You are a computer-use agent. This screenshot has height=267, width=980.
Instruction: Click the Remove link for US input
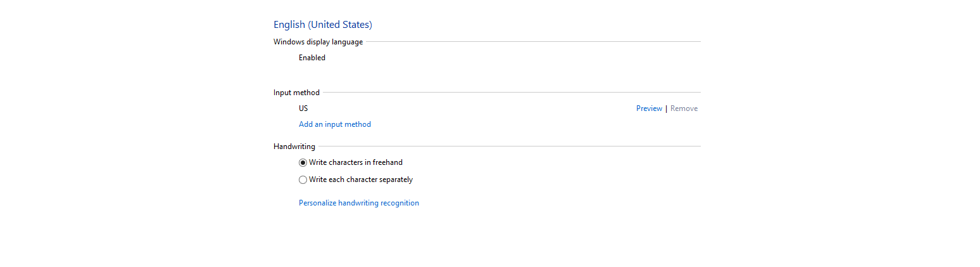(684, 108)
